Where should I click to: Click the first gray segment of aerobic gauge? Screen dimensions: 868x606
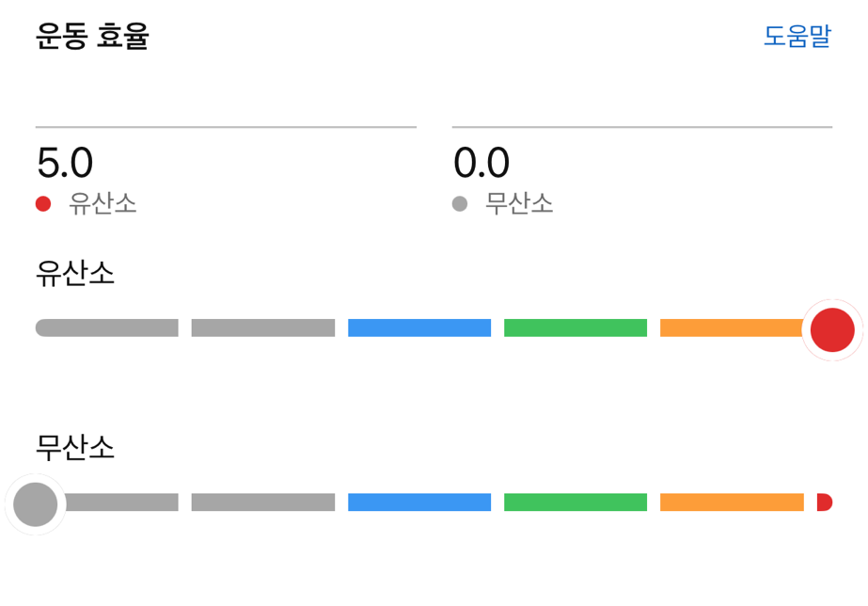point(107,327)
